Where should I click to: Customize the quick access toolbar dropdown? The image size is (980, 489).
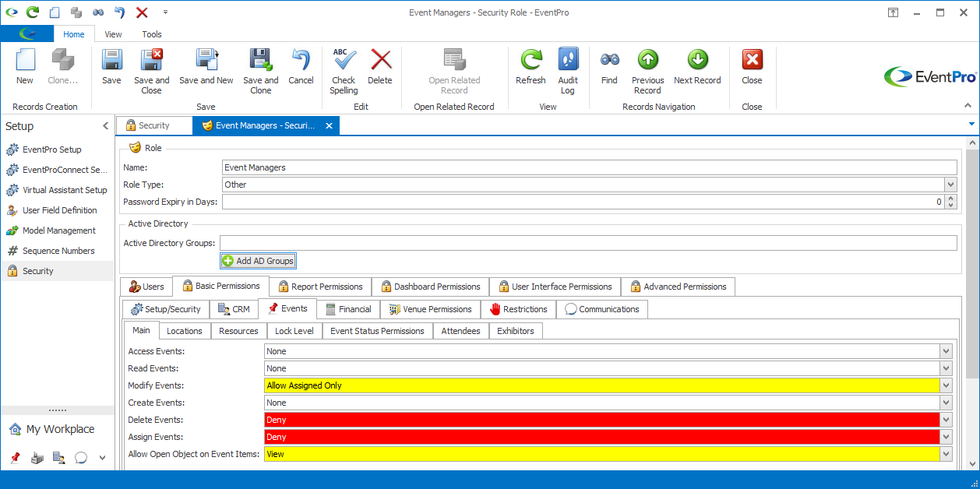[165, 12]
